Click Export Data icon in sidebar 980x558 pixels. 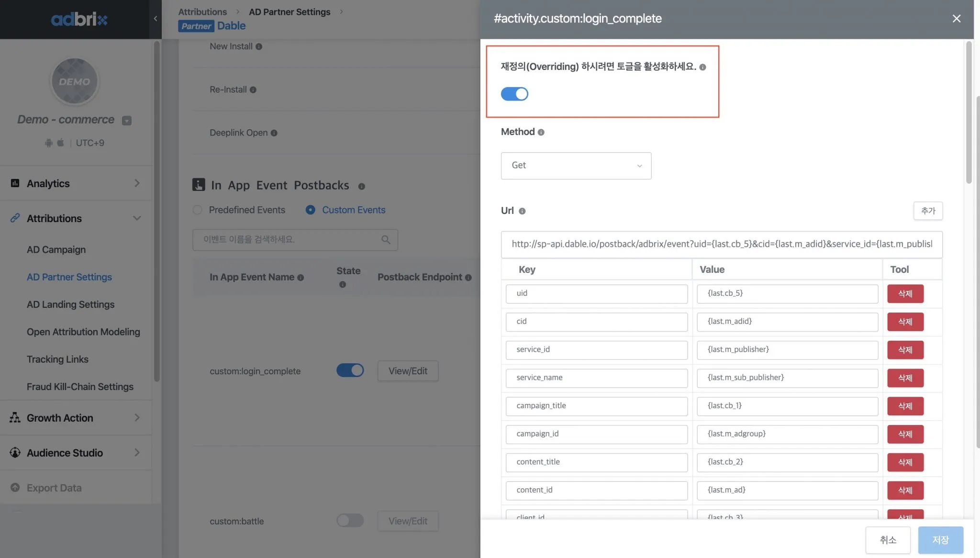tap(15, 488)
